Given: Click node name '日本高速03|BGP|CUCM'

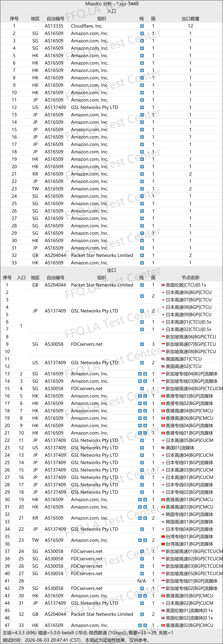Looking at the screenshot, I should click(189, 470).
